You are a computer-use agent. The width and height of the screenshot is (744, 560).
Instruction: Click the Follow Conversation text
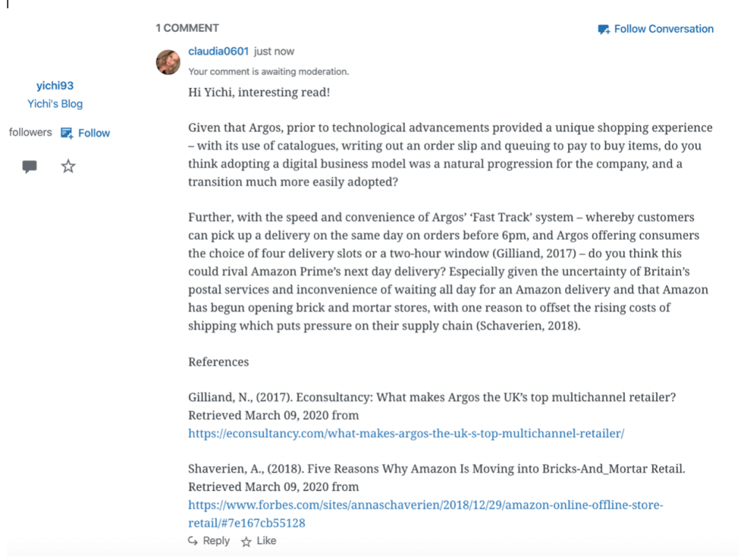(663, 29)
